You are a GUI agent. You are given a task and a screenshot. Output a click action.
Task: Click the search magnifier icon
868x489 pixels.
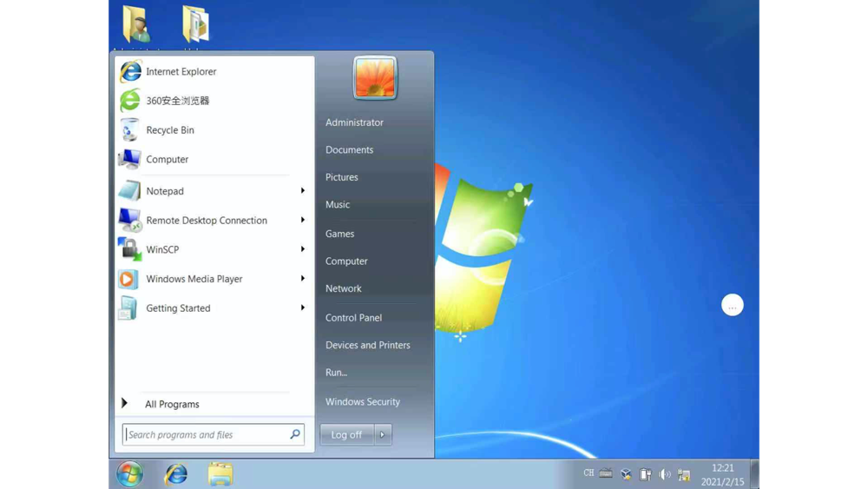295,434
